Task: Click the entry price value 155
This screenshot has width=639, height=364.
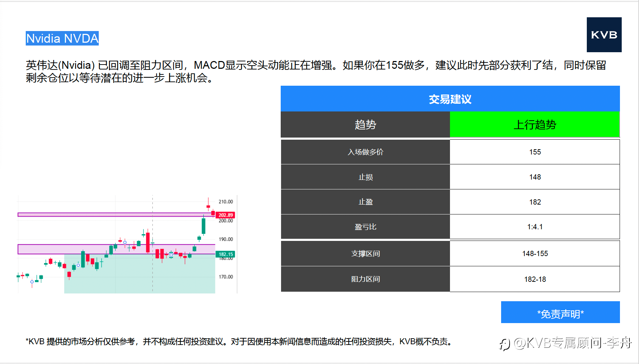Action: point(535,152)
